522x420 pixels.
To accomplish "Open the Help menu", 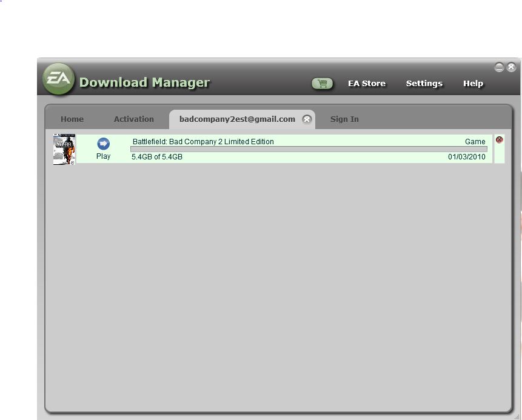I will coord(473,83).
